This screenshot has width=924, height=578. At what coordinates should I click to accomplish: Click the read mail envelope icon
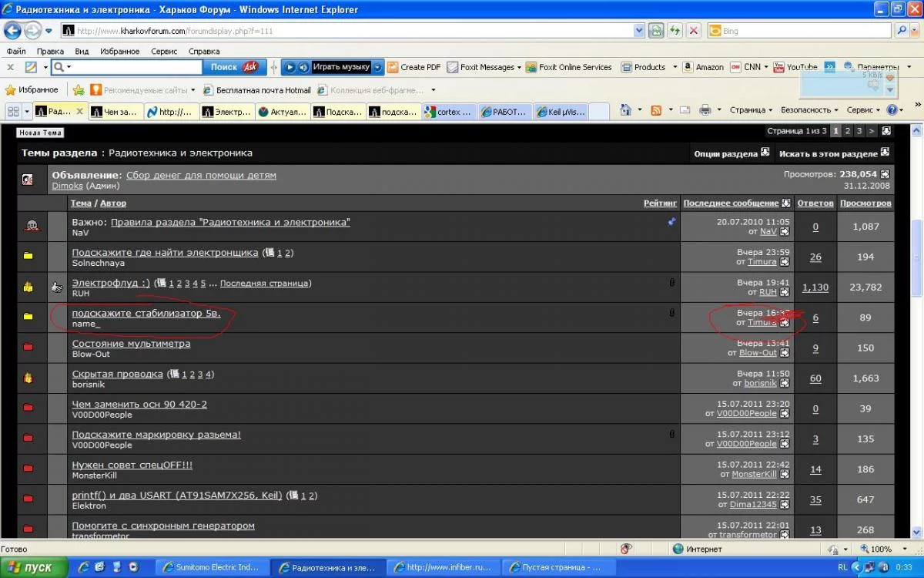(685, 110)
